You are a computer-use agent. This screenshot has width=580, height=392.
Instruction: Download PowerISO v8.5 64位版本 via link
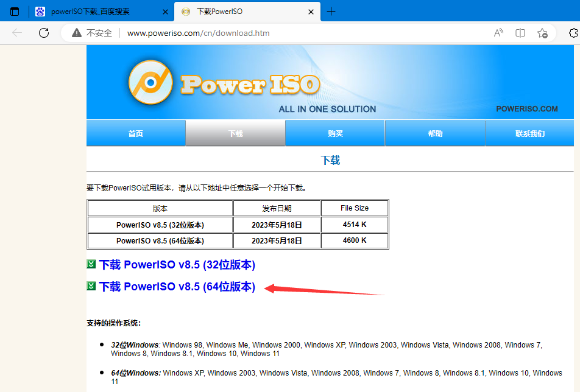tap(177, 287)
